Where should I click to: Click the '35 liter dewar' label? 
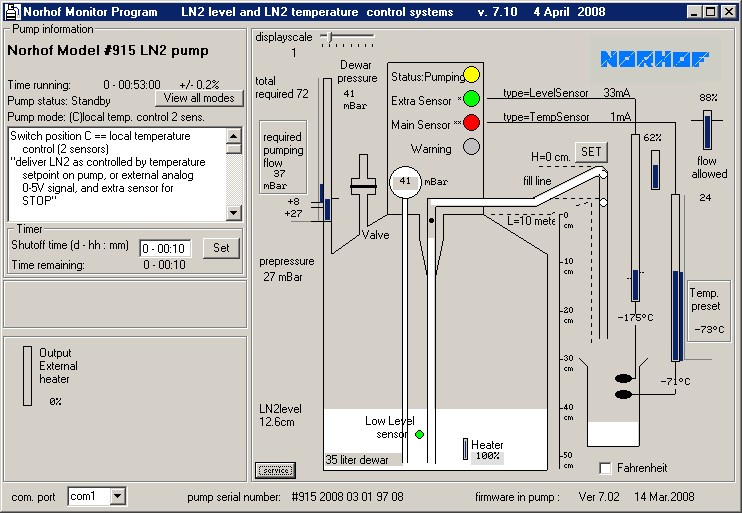coord(356,460)
